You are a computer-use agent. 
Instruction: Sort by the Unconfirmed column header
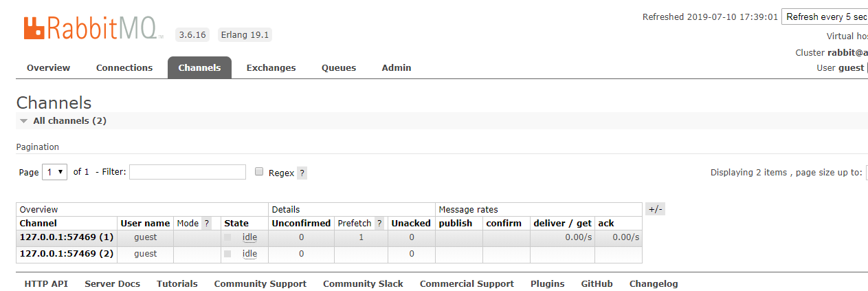301,224
